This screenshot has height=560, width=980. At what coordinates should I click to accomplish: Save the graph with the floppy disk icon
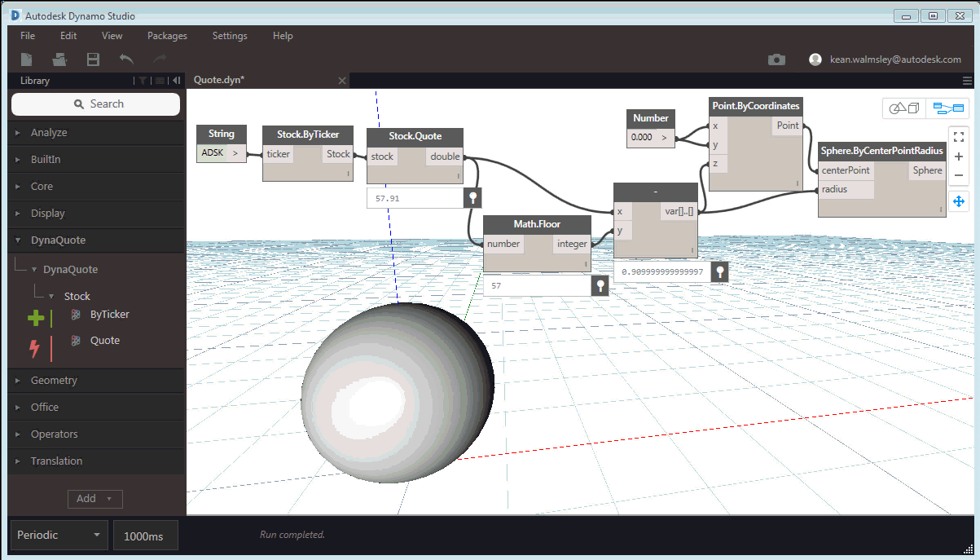click(x=93, y=59)
